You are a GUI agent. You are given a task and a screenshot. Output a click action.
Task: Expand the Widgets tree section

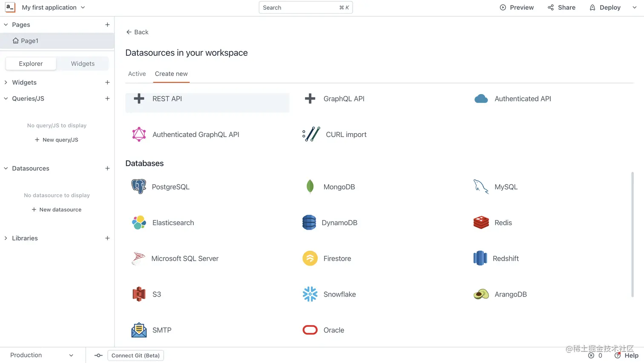point(6,83)
